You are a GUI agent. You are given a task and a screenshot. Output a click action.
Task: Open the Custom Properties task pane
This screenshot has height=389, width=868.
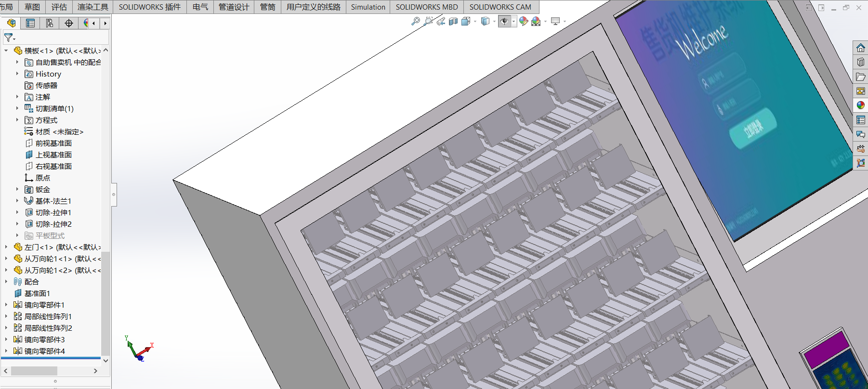tap(861, 120)
